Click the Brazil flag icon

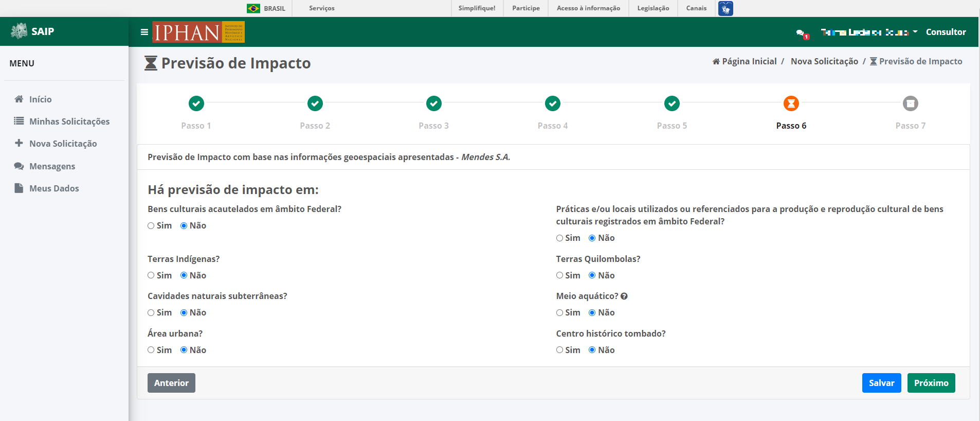[x=253, y=8]
